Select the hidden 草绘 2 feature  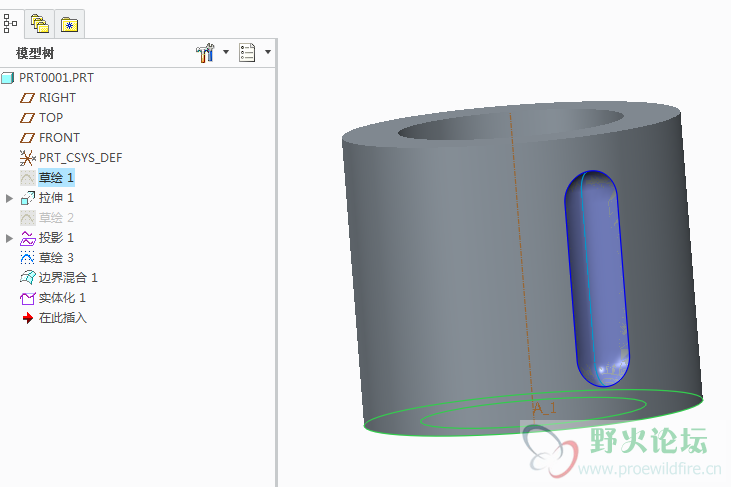[x=56, y=218]
